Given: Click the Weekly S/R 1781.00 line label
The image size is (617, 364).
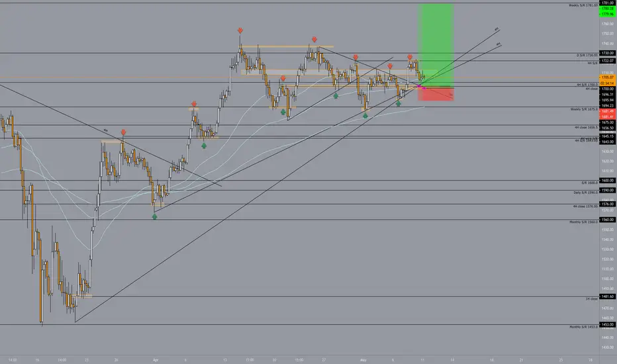Looking at the screenshot, I should (583, 5).
